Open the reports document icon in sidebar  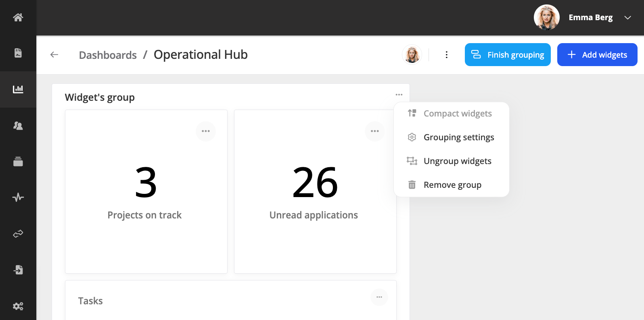tap(18, 53)
